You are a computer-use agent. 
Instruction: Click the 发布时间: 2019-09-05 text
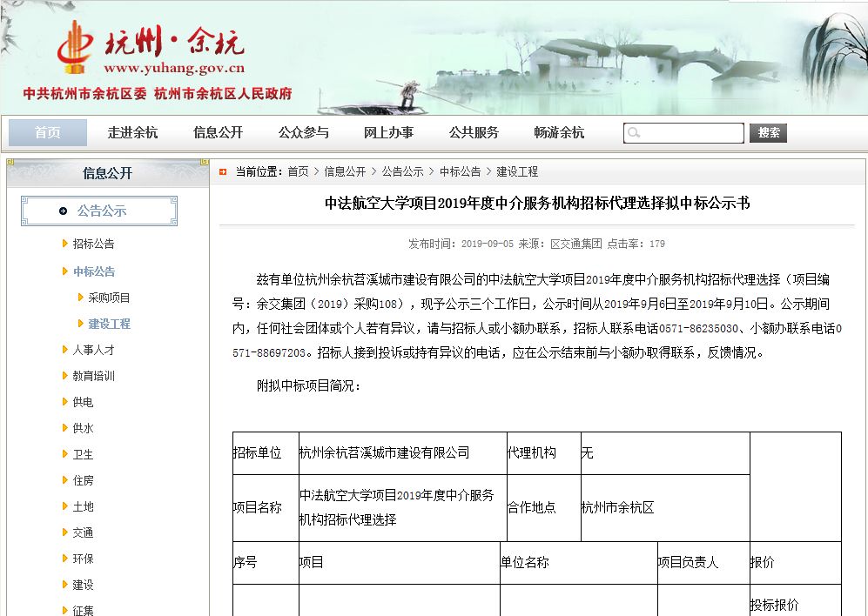click(x=461, y=244)
